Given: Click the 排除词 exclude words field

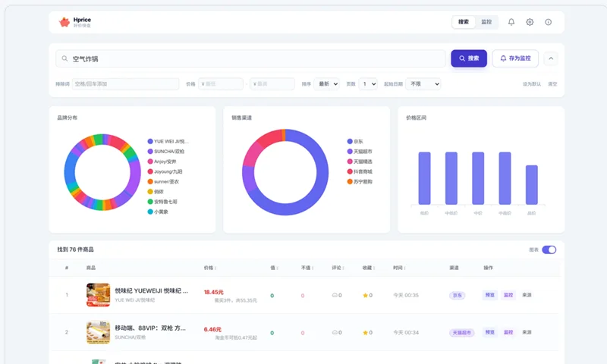Looking at the screenshot, I should 125,84.
